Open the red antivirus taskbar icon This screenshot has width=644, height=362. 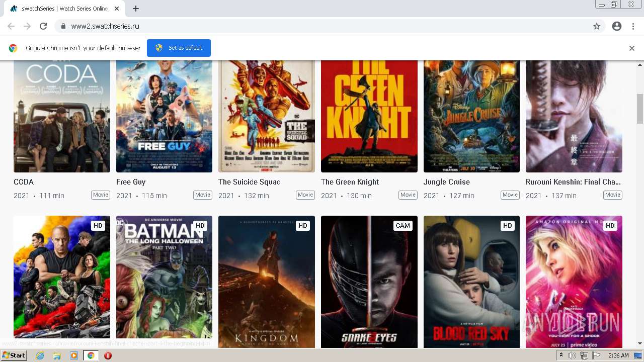click(x=108, y=355)
